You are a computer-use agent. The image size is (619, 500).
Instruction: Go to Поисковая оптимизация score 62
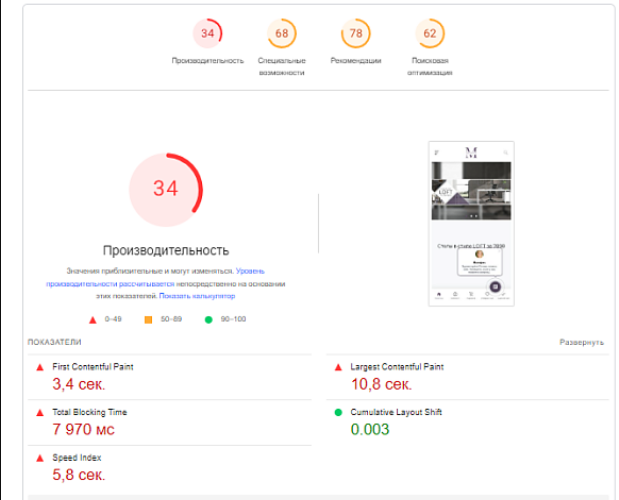point(429,34)
